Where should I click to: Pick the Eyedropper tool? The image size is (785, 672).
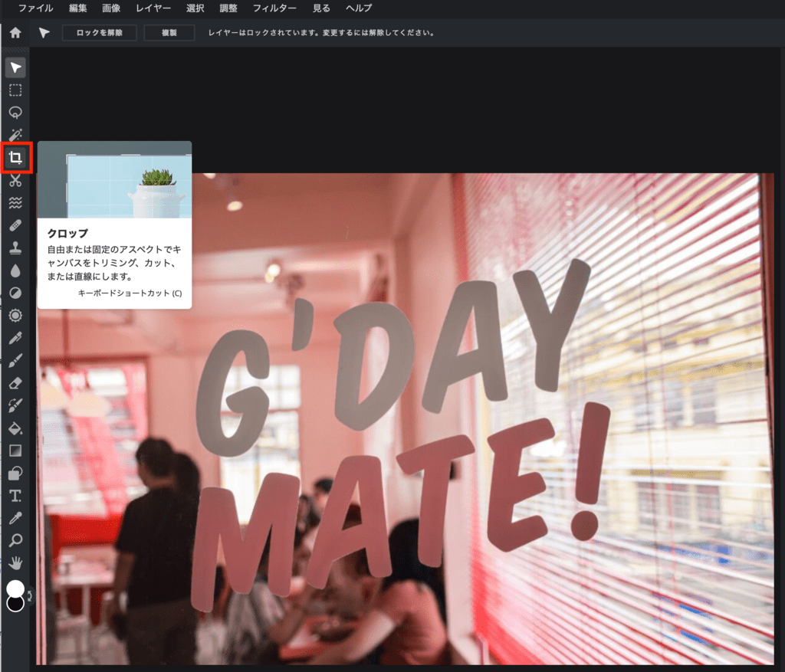coord(14,518)
